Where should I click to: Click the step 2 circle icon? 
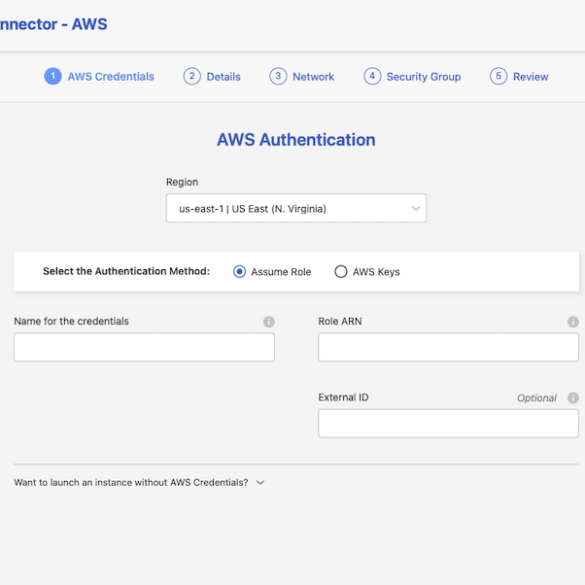pyautogui.click(x=192, y=76)
